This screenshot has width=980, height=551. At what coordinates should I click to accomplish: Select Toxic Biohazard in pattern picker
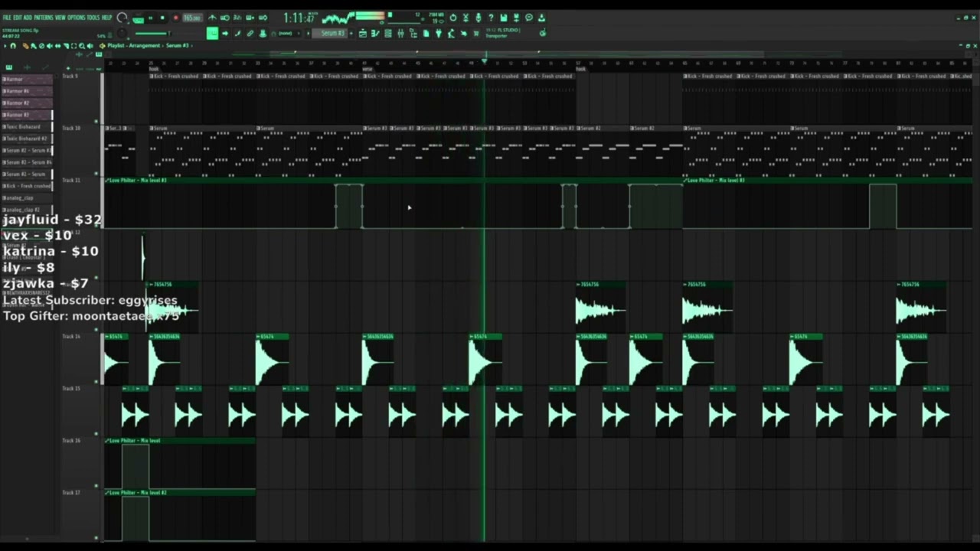28,126
